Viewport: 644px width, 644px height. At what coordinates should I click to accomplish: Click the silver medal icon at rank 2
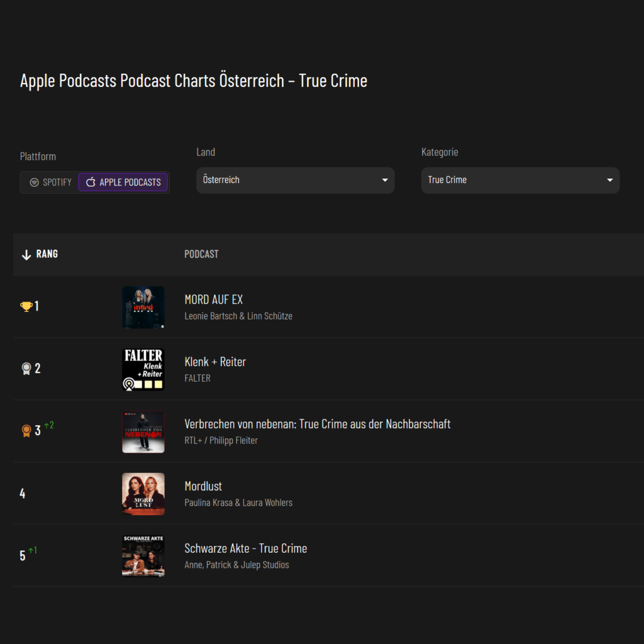point(26,369)
